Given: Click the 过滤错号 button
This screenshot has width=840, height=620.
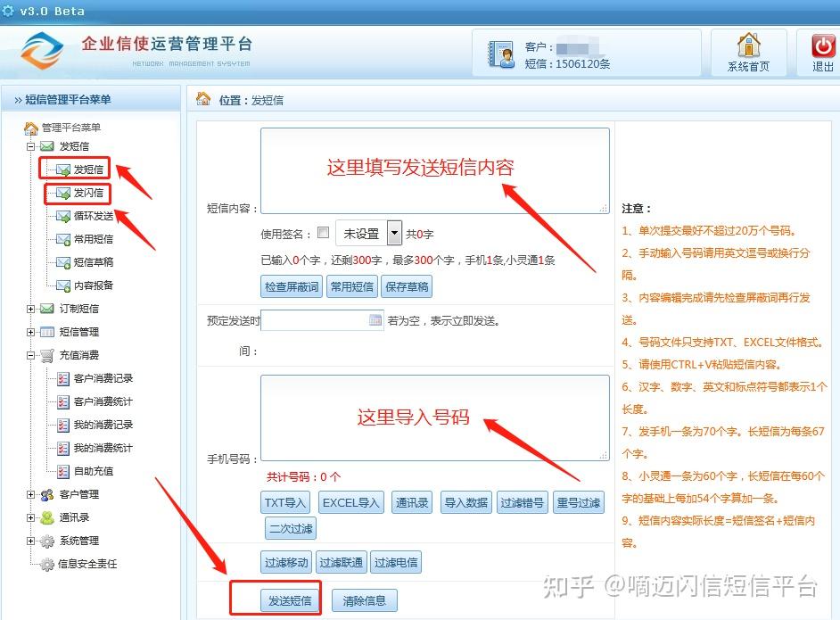Looking at the screenshot, I should [x=523, y=502].
